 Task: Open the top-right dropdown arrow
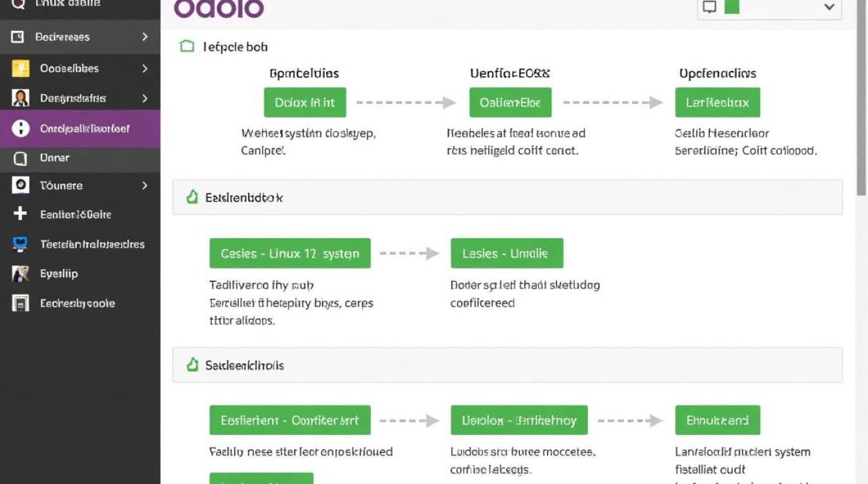(x=829, y=7)
